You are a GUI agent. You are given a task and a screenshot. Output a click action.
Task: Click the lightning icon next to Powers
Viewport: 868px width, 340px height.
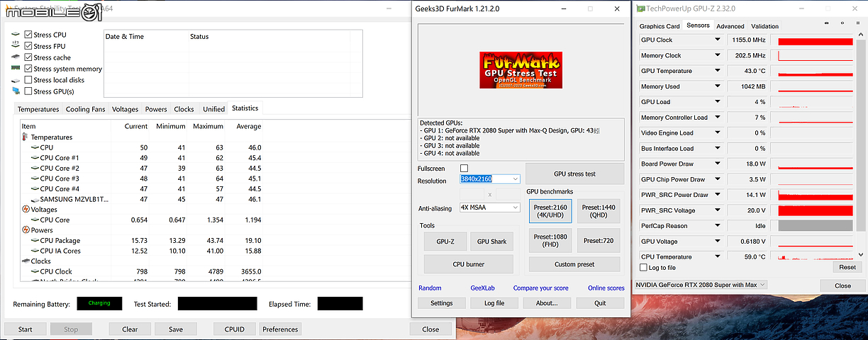click(26, 230)
